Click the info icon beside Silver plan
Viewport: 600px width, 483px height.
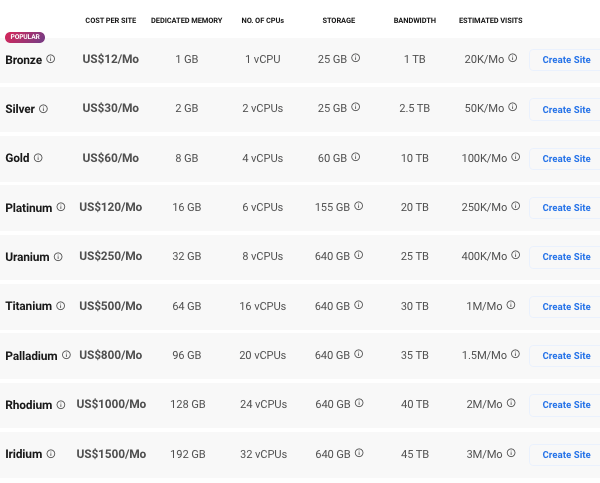click(x=43, y=109)
